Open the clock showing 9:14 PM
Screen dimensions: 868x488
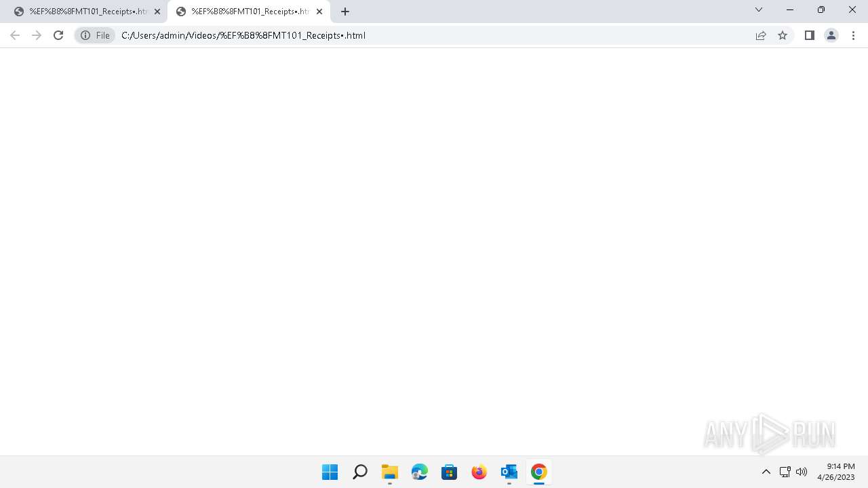[836, 472]
